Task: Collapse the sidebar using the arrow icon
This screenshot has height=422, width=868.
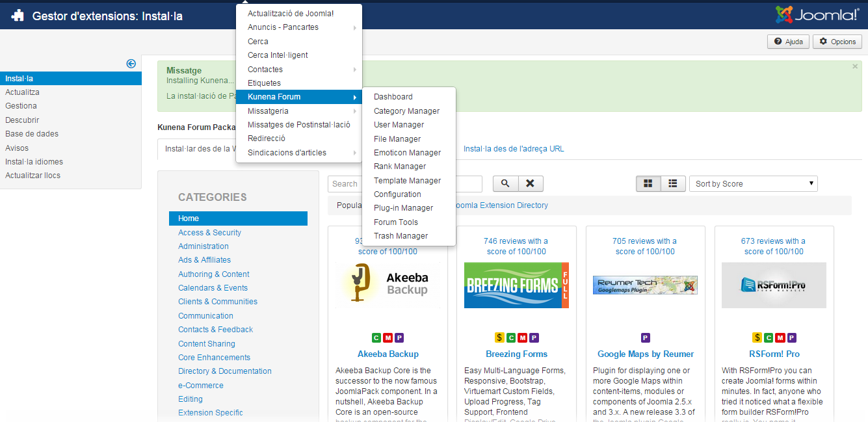Action: point(131,63)
